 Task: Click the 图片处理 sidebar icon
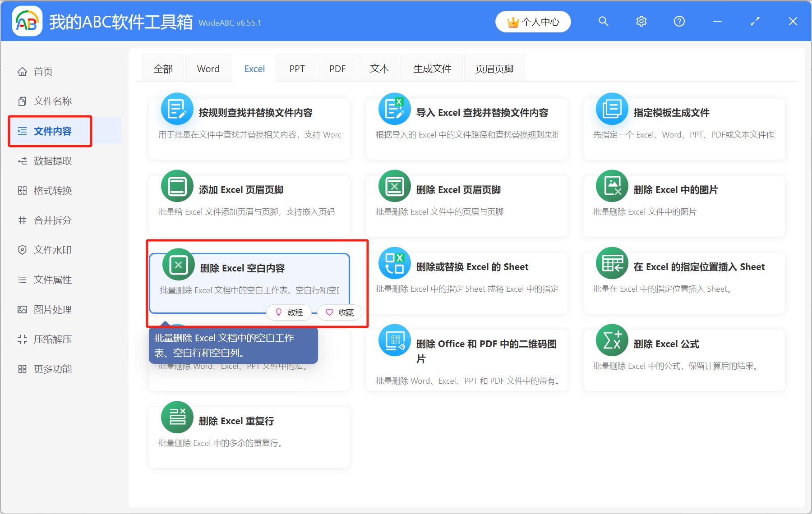23,309
